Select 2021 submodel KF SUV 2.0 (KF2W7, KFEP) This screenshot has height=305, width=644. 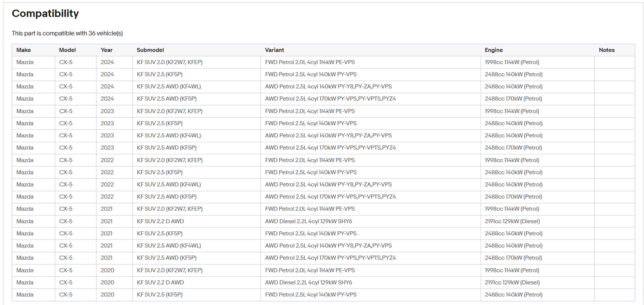[170, 209]
